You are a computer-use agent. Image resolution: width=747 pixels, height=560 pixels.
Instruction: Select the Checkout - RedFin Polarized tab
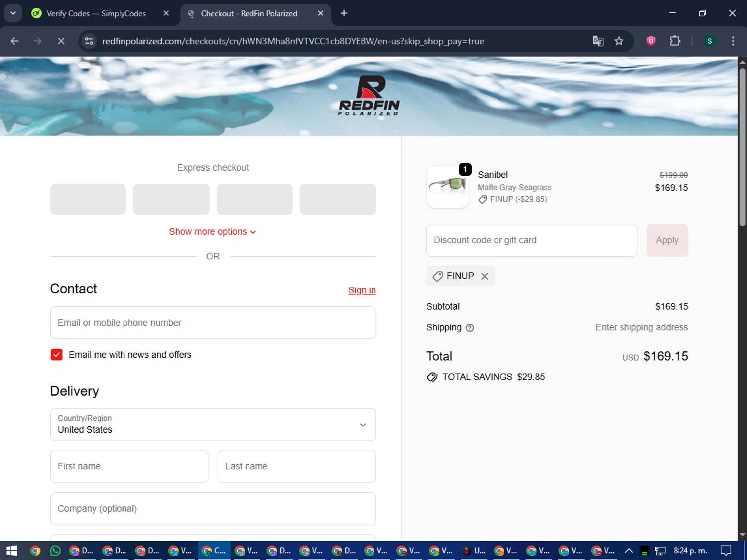[x=249, y=13]
